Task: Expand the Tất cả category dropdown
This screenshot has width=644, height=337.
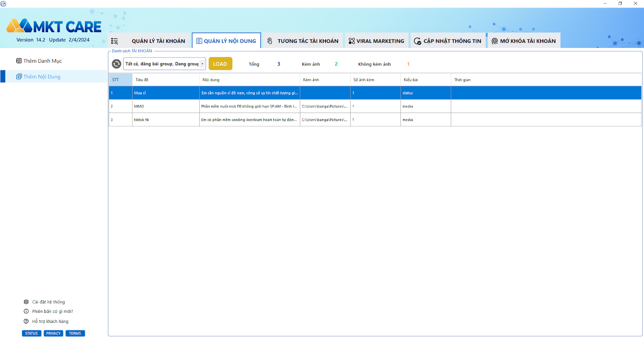Action: [202, 64]
